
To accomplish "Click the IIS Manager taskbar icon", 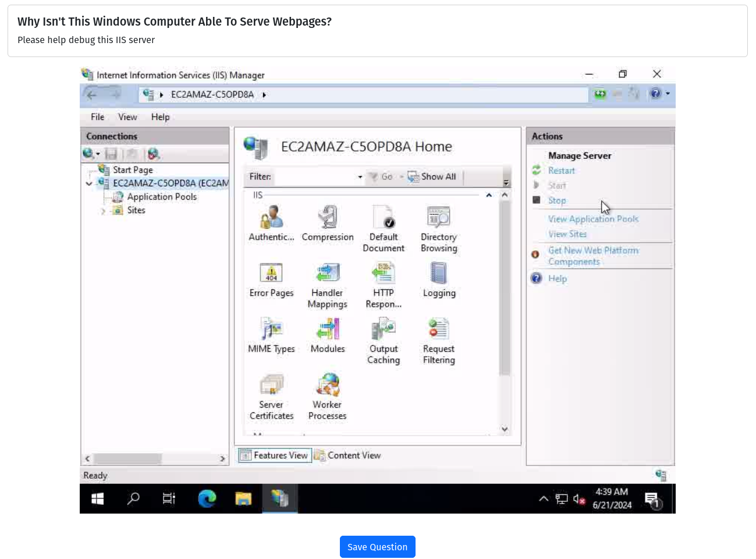I will click(280, 498).
